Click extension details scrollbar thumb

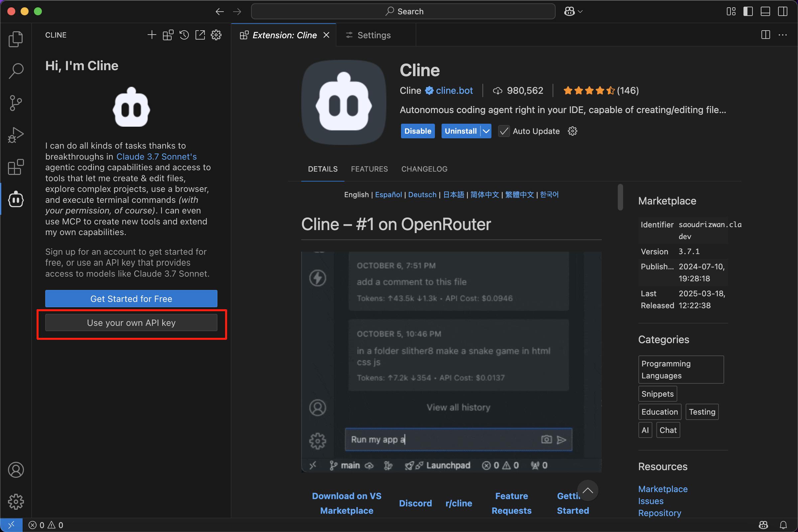tap(620, 197)
